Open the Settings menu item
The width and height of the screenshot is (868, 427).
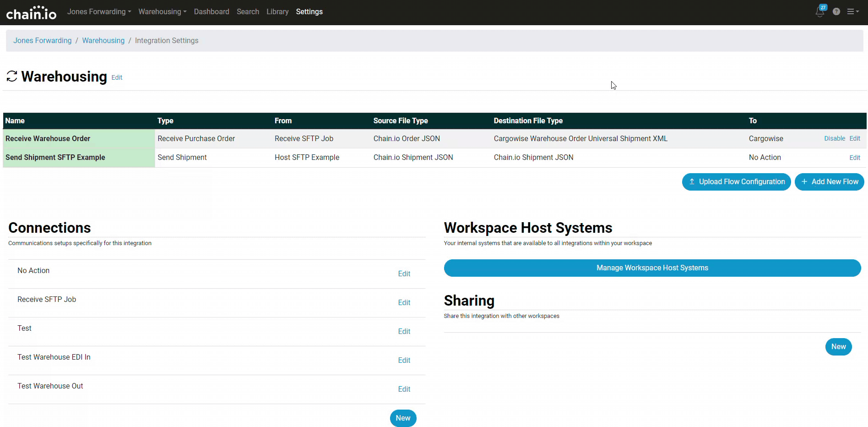point(309,11)
